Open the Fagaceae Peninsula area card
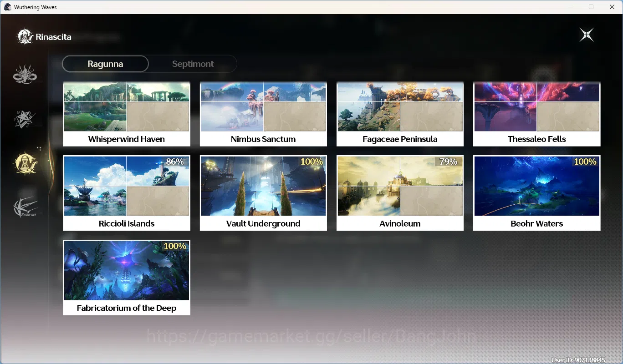 pyautogui.click(x=400, y=114)
